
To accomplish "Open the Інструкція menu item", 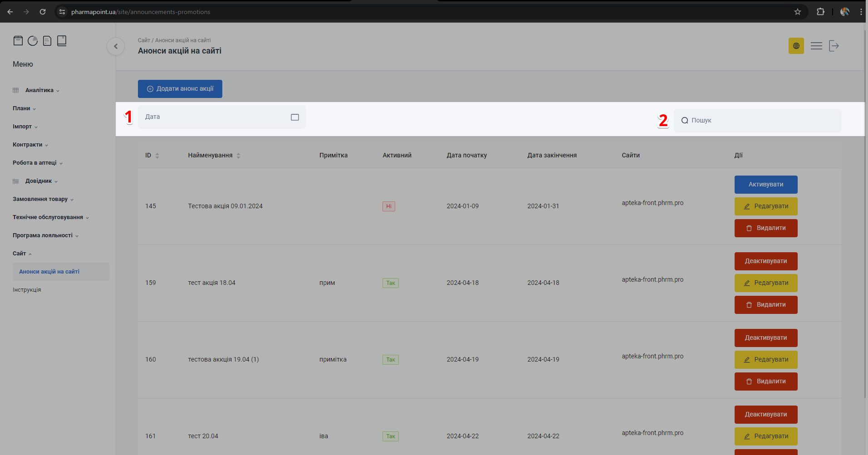I will 27,290.
